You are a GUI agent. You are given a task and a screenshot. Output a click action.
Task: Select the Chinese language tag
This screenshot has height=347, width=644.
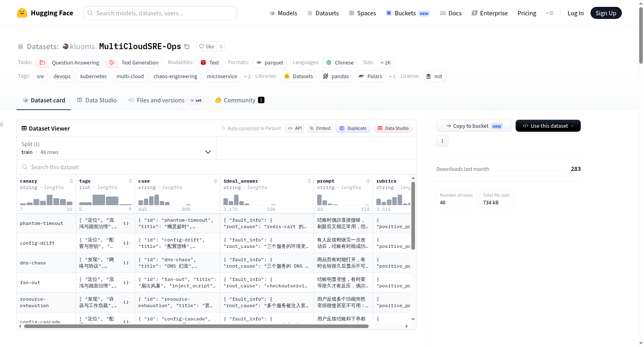coord(340,62)
